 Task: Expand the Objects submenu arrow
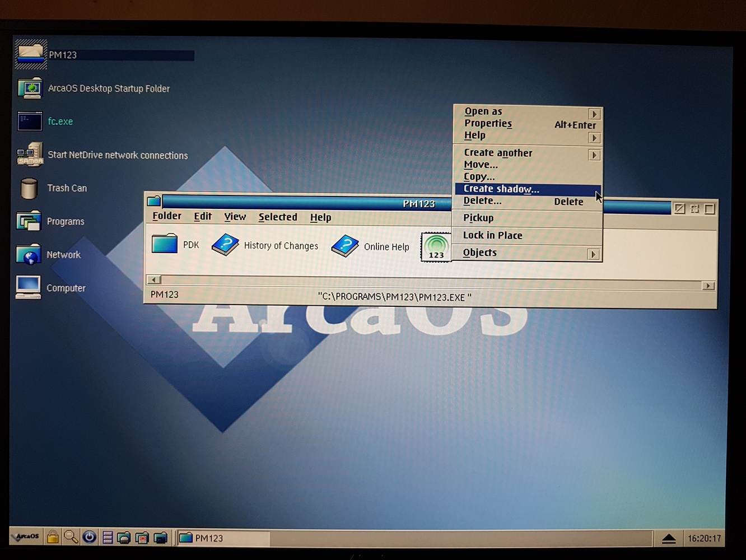point(594,254)
